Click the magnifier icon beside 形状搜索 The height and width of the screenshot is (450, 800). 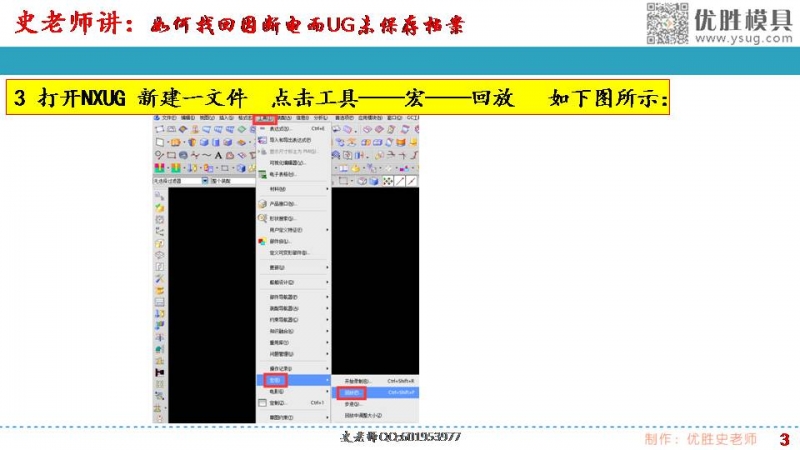262,218
